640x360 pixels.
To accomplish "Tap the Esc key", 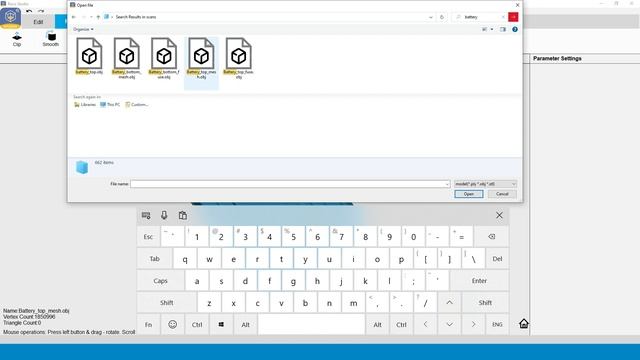I will (148, 236).
